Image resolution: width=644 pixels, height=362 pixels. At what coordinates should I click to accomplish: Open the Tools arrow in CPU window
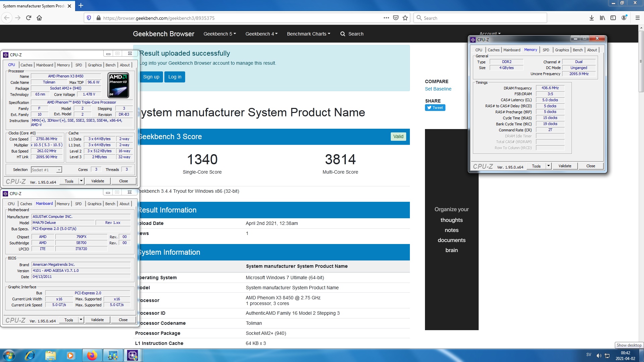pyautogui.click(x=81, y=181)
